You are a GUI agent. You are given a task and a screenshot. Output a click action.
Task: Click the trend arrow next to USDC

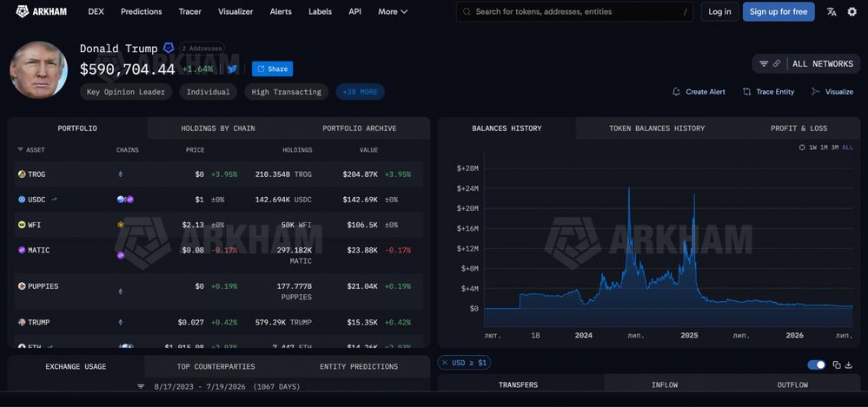point(54,200)
